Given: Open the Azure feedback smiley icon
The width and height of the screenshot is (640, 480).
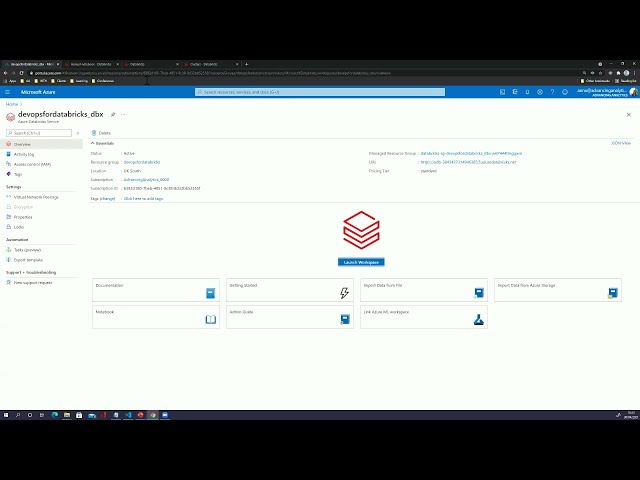Looking at the screenshot, I should [565, 92].
